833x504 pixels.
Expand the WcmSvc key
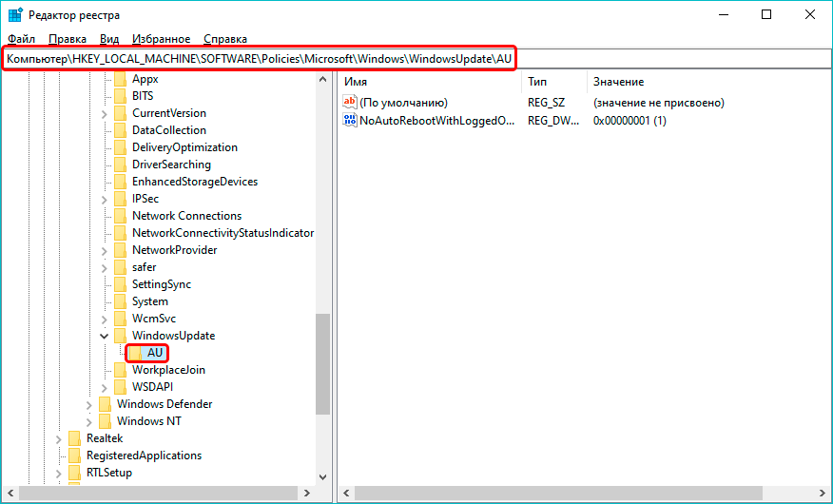click(105, 320)
